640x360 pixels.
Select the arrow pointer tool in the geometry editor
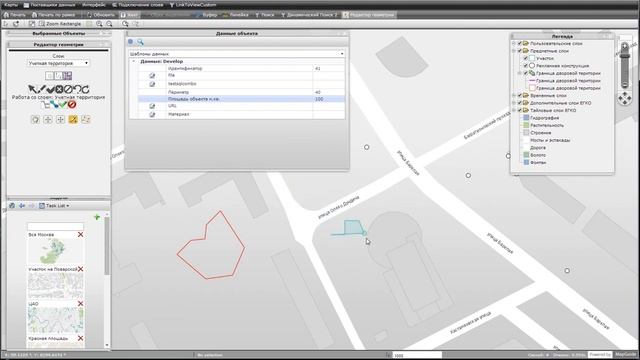(x=32, y=89)
